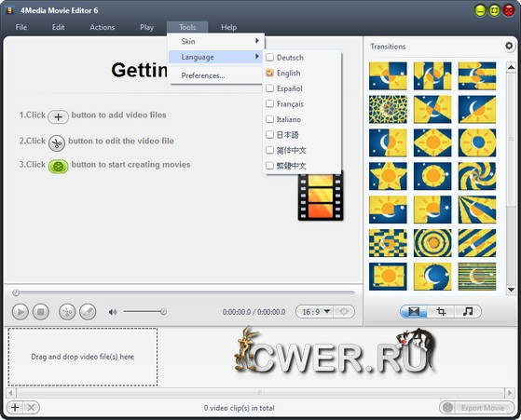Select the ring donut transition thumbnail
The width and height of the screenshot is (521, 420).
tap(477, 142)
